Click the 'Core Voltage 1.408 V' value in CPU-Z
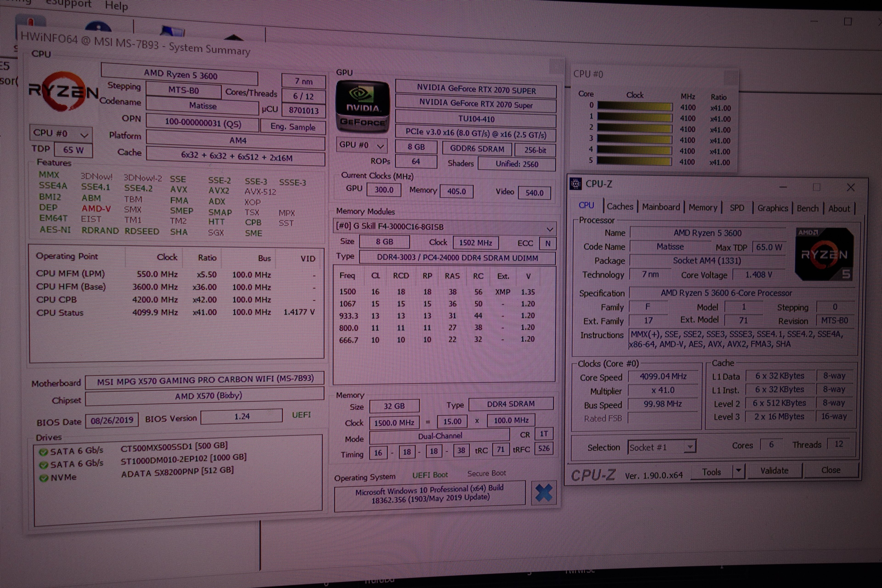The image size is (882, 588). (758, 275)
